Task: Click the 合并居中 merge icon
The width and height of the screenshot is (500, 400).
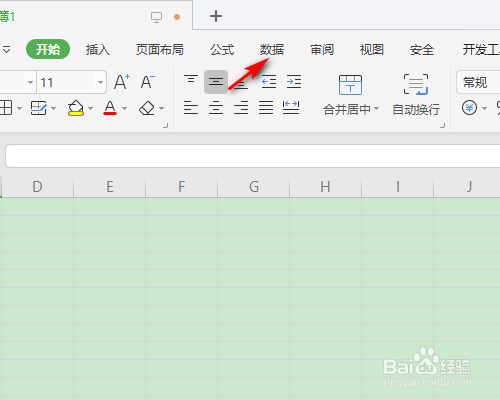Action: (350, 85)
